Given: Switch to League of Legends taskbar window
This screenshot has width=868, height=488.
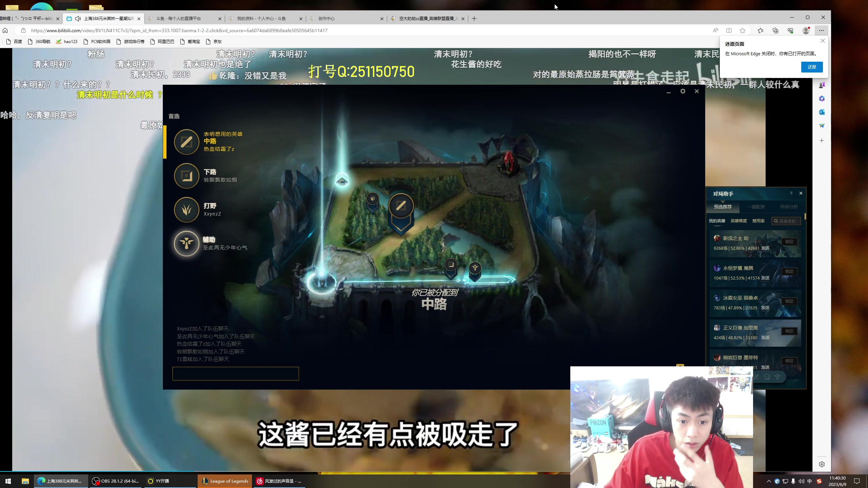Looking at the screenshot, I should point(225,481).
